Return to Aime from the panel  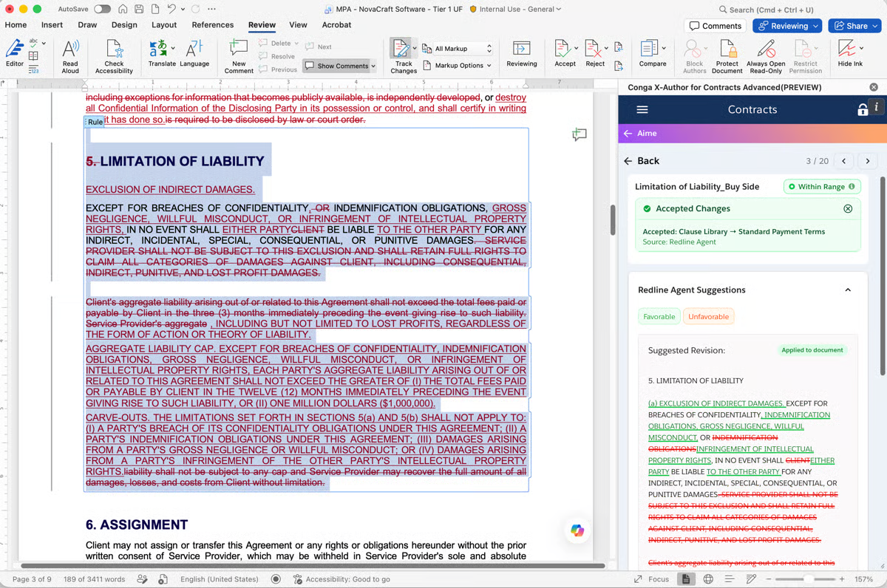coord(640,134)
